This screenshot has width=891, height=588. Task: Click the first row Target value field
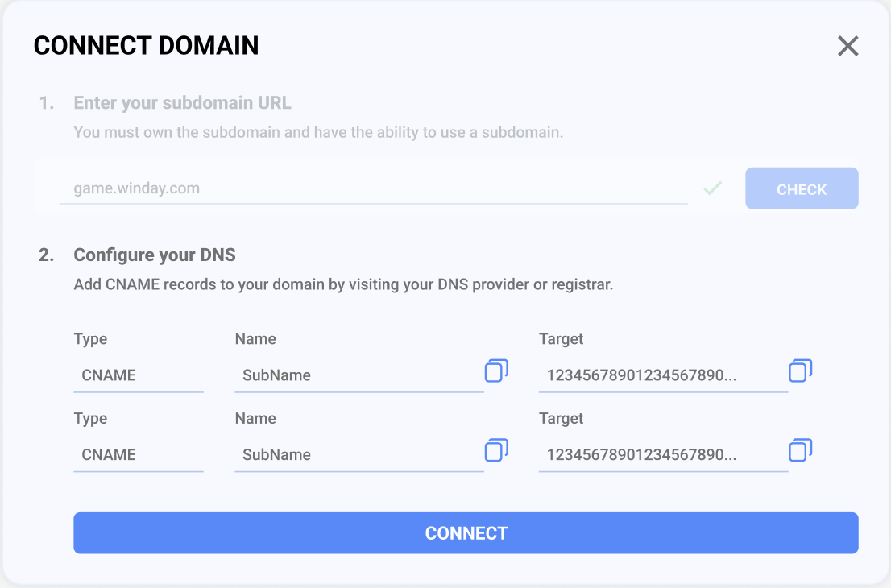(663, 375)
